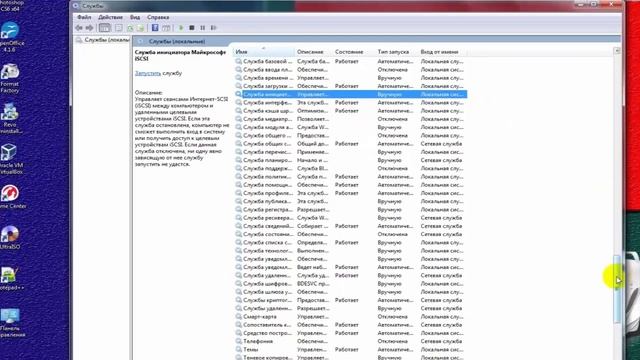
Task: Select the 'Служба времени...' row
Action: click(x=350, y=78)
